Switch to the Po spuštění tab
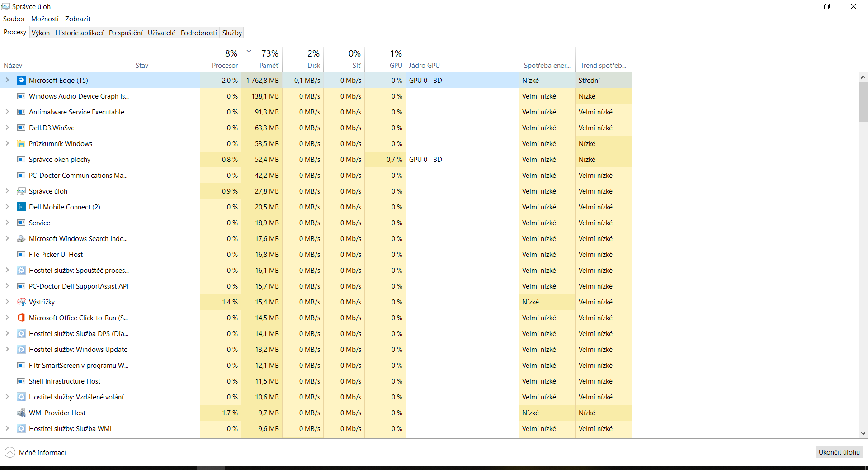868x470 pixels. 126,33
